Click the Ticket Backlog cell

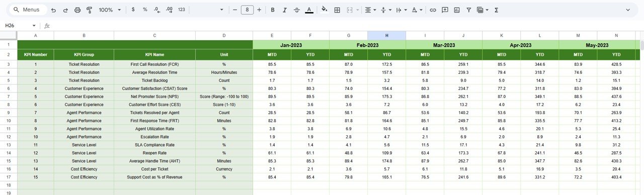pos(154,80)
